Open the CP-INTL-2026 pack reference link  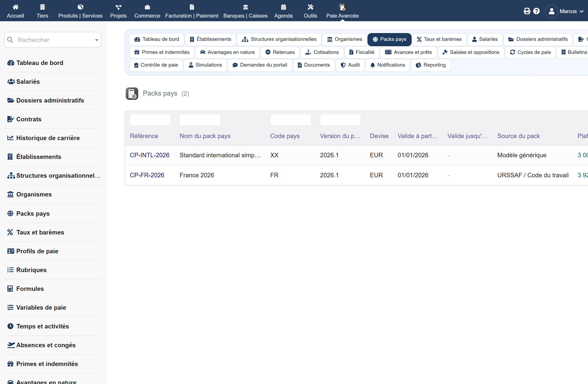coord(149,155)
